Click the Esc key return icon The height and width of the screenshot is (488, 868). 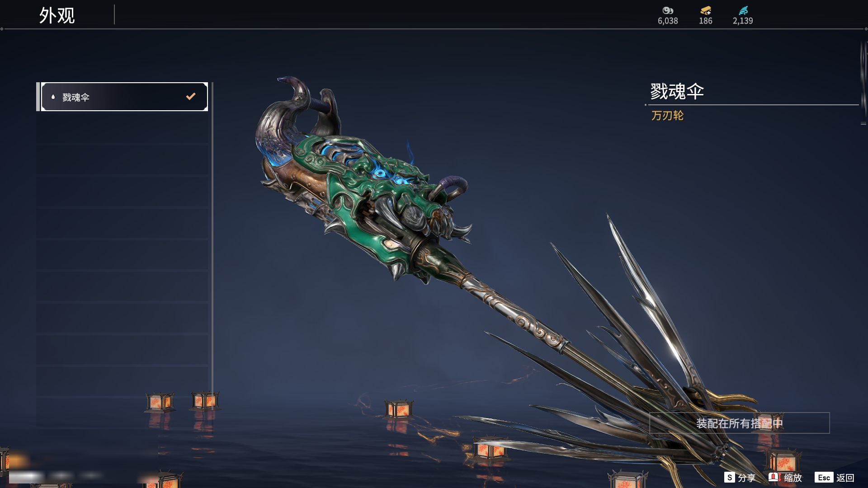824,477
